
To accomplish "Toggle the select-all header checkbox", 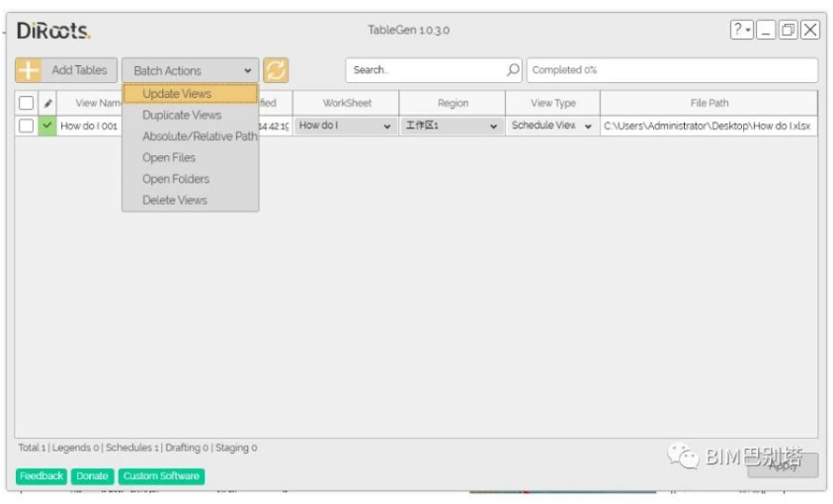I will coord(26,103).
